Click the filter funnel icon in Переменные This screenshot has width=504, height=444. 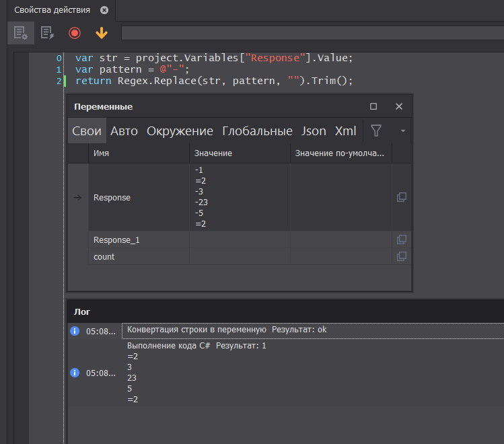tap(376, 131)
